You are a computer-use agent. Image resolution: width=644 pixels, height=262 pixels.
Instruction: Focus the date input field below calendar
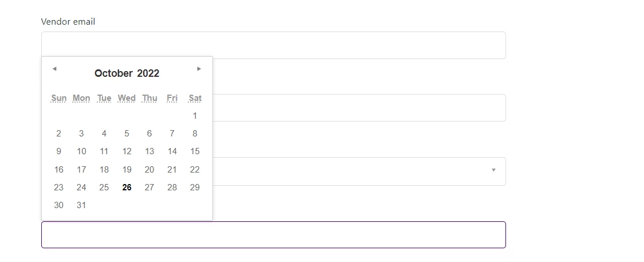click(274, 235)
